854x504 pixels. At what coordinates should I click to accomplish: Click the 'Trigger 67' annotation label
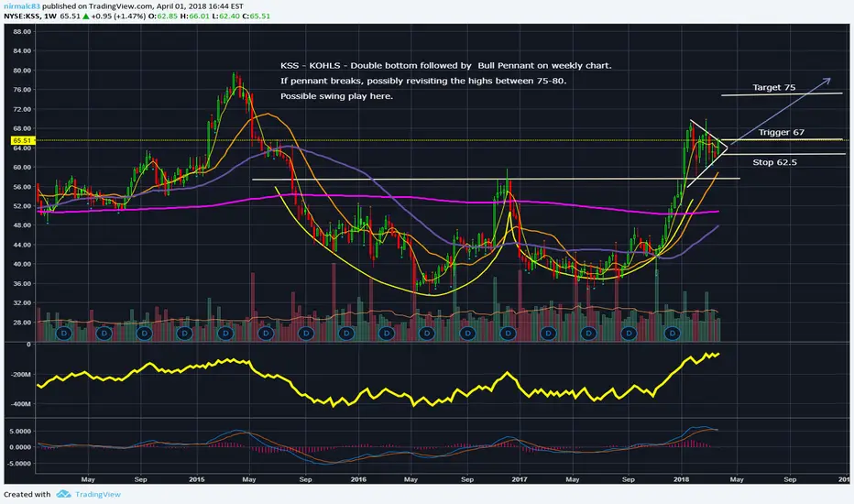(781, 132)
